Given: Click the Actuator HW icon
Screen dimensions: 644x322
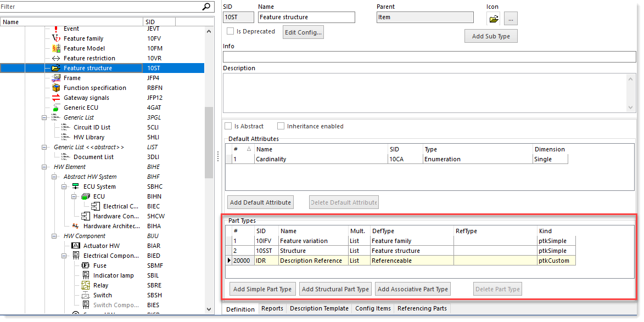Looking at the screenshot, I should pos(75,245).
